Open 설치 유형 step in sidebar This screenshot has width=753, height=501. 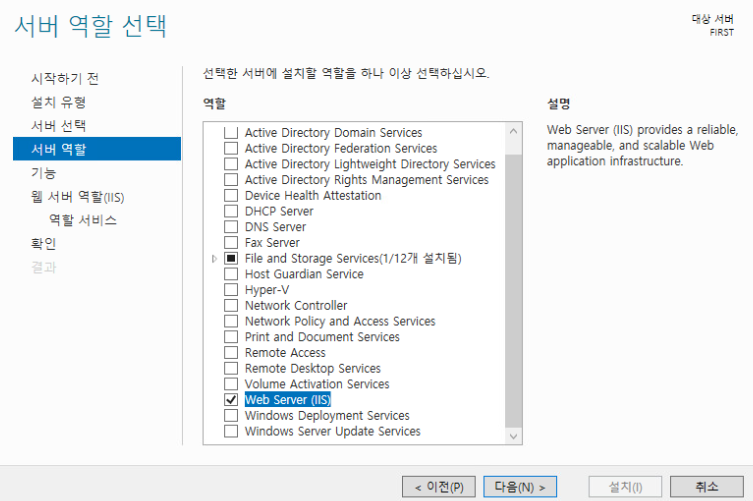(58, 102)
